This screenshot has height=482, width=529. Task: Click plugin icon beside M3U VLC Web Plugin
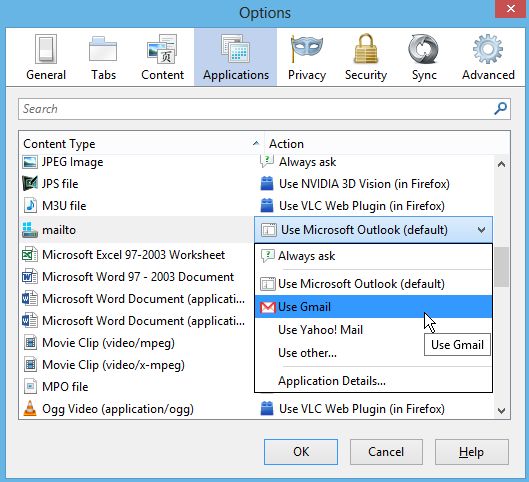pos(267,205)
